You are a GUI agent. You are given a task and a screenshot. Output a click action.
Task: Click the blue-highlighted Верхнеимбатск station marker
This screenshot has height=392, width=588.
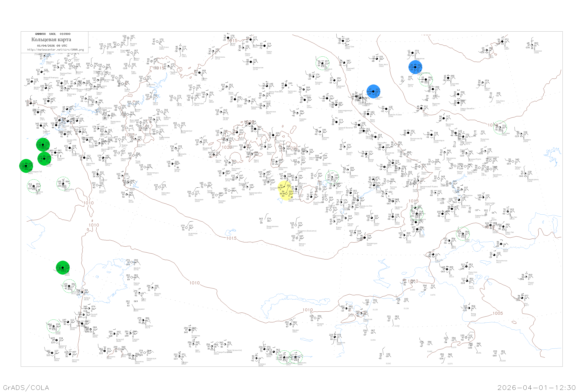pos(415,67)
